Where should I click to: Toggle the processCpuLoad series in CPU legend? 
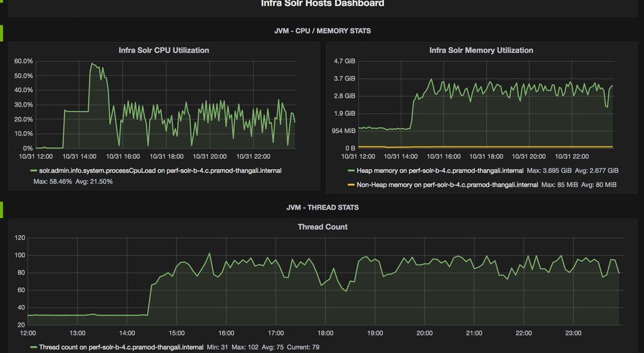(160, 171)
